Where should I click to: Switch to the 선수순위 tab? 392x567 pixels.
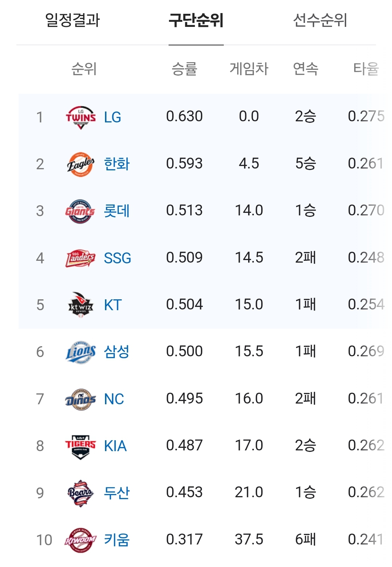click(x=320, y=20)
